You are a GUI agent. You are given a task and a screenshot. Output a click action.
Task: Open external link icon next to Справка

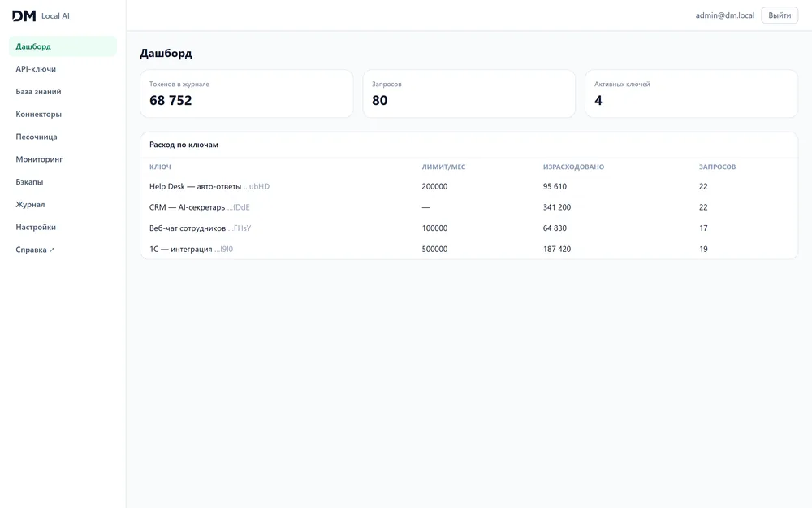tap(52, 250)
